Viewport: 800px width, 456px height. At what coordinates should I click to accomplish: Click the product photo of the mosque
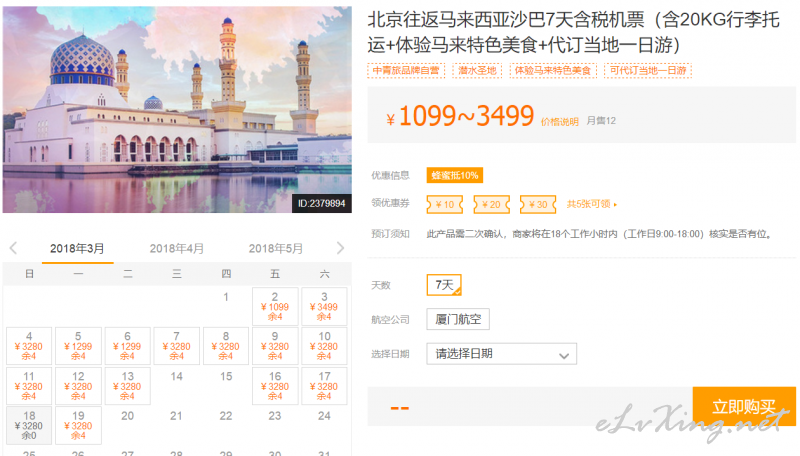(177, 109)
